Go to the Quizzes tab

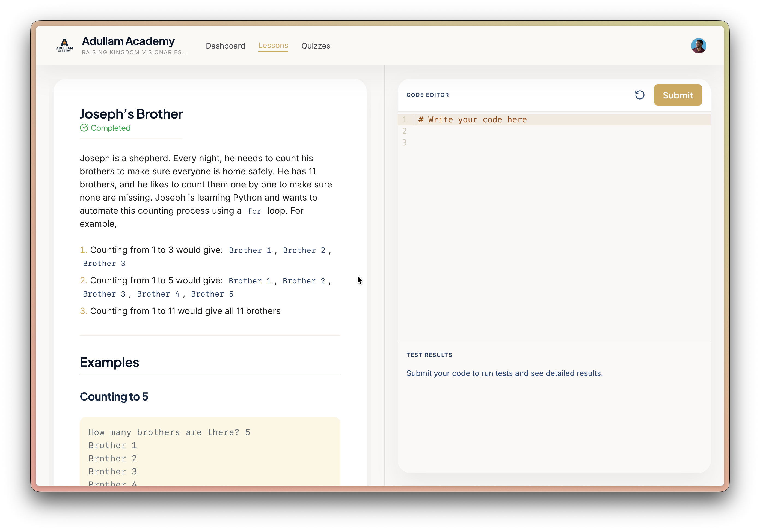click(x=316, y=46)
